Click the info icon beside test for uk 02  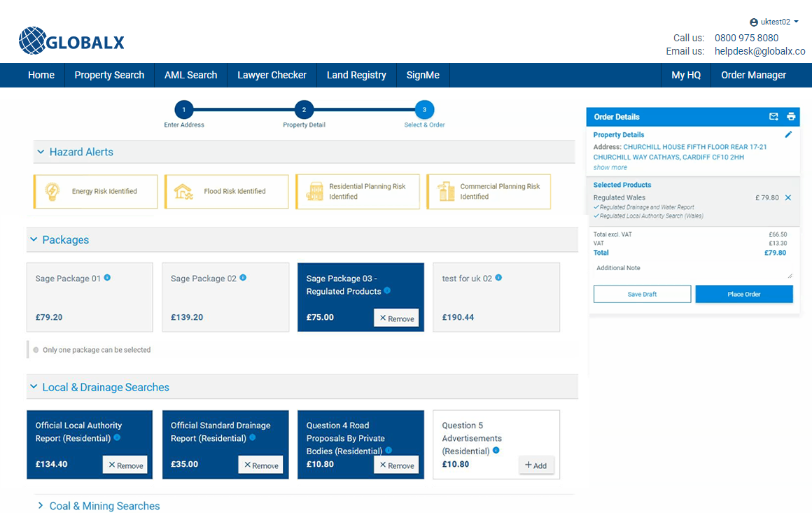pyautogui.click(x=498, y=278)
